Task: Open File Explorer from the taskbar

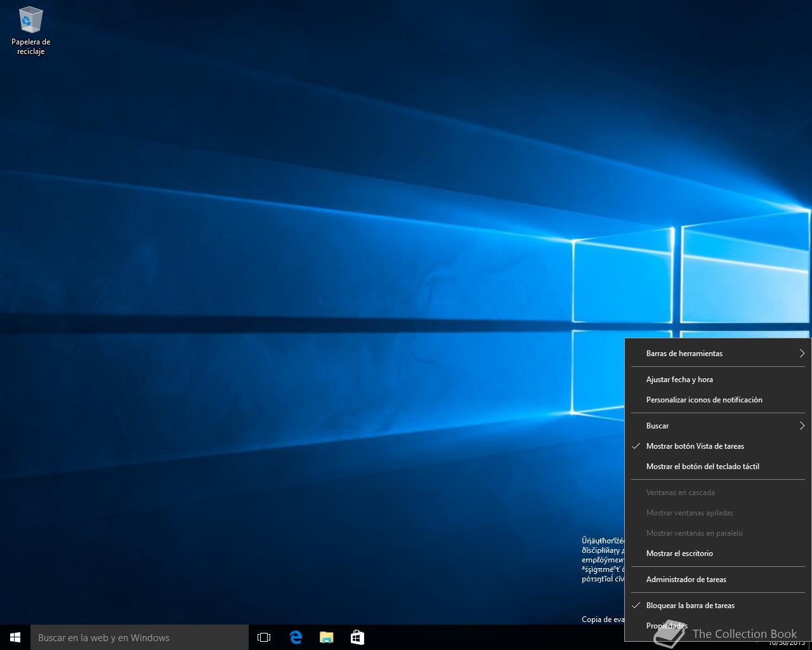Action: (326, 637)
